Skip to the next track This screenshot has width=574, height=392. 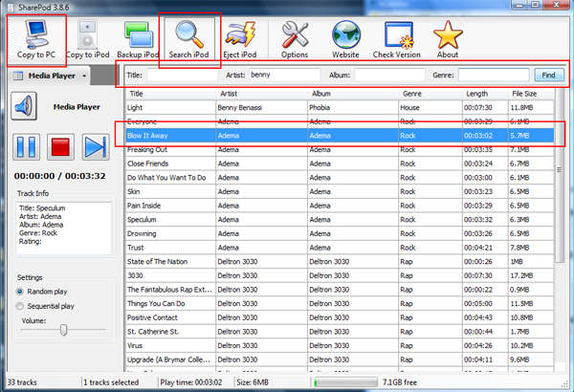click(96, 147)
